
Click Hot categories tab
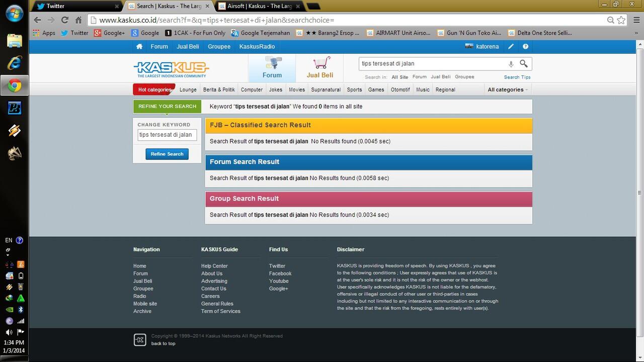click(x=154, y=89)
